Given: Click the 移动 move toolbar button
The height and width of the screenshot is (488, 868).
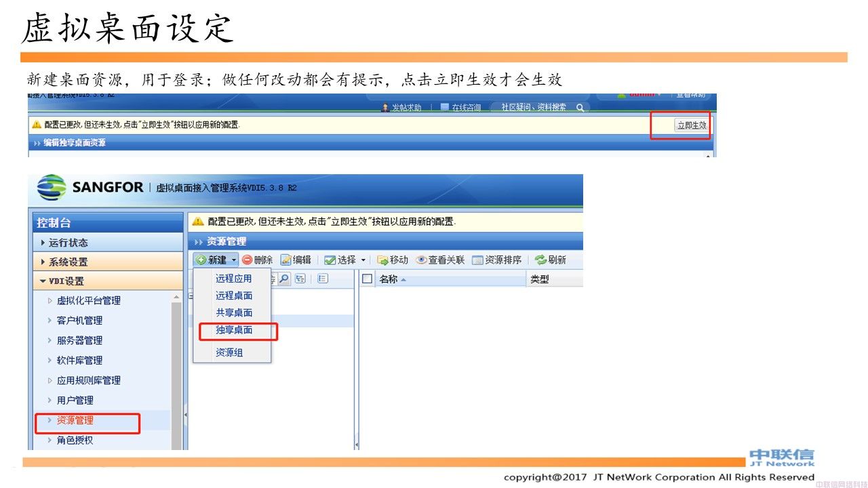Looking at the screenshot, I should click(x=393, y=260).
